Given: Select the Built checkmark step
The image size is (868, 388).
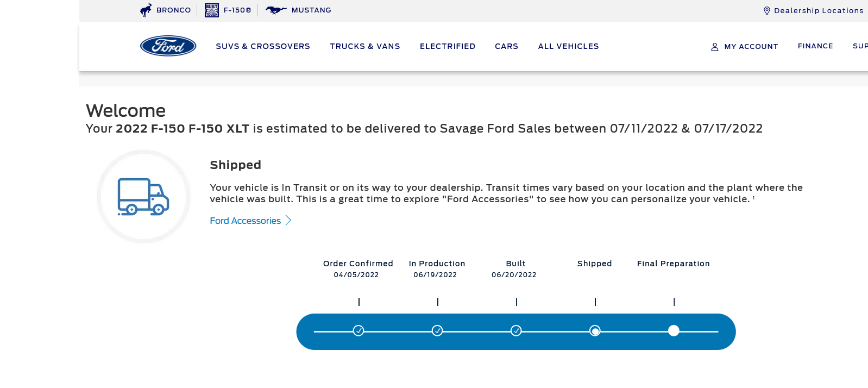Looking at the screenshot, I should [x=516, y=330].
